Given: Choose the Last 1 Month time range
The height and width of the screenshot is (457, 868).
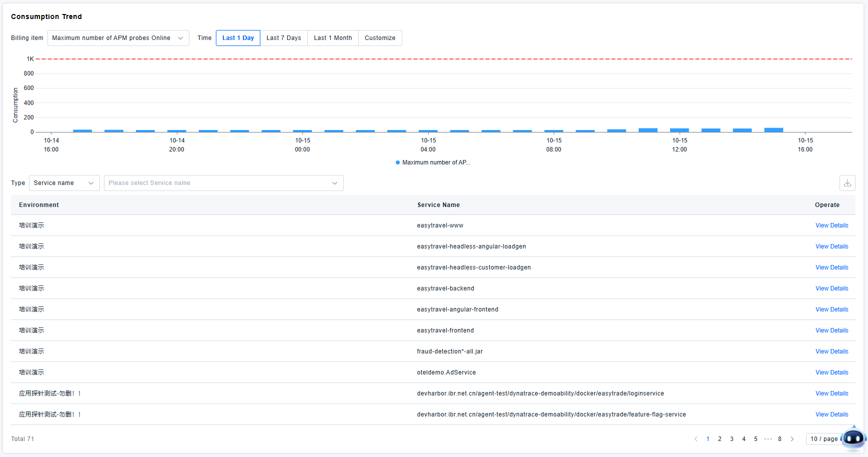Looking at the screenshot, I should (x=333, y=38).
